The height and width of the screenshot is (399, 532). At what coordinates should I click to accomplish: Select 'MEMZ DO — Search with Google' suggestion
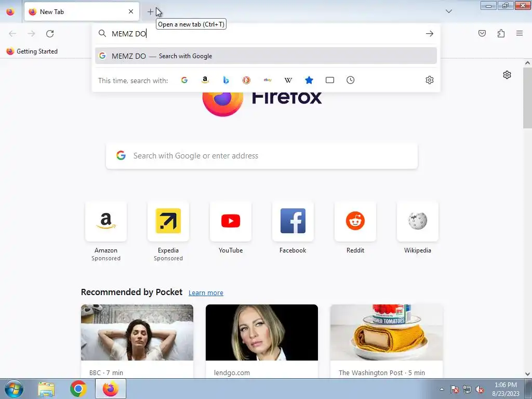[x=266, y=56]
